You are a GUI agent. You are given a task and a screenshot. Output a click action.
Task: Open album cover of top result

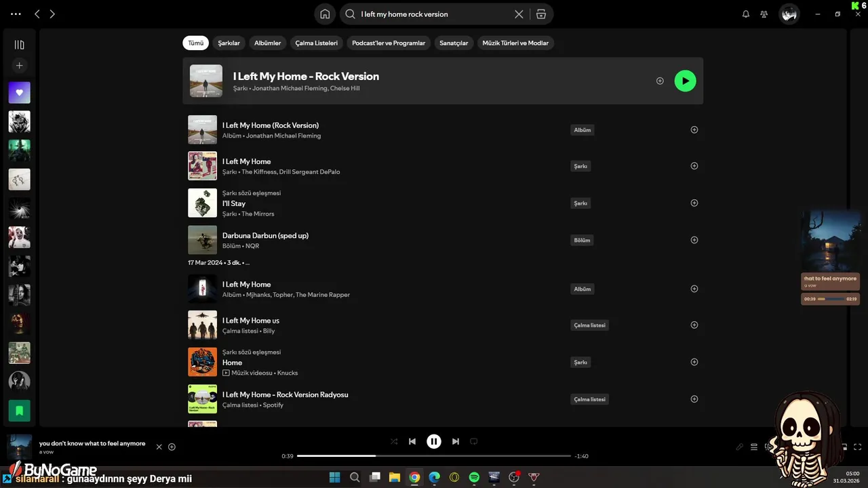pyautogui.click(x=206, y=81)
